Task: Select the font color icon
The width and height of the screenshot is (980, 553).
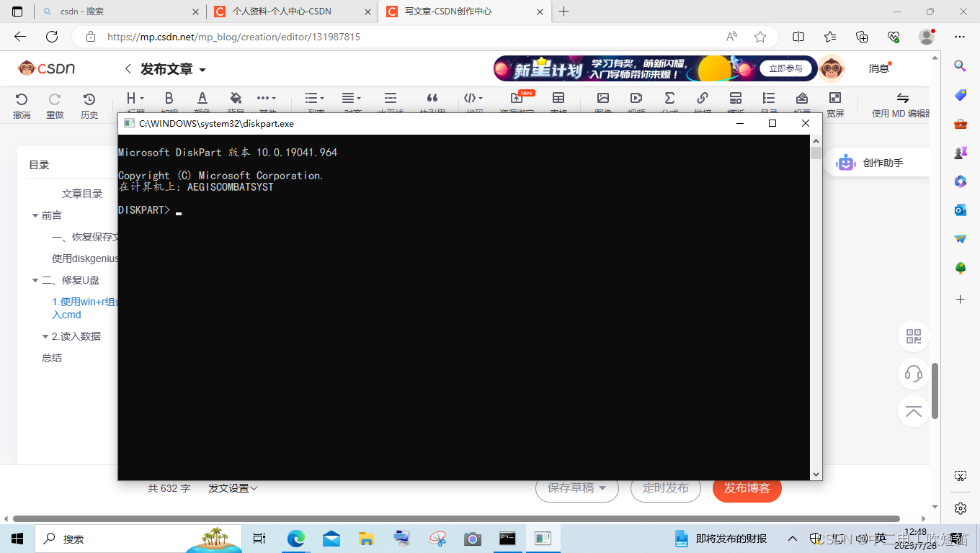Action: tap(202, 98)
